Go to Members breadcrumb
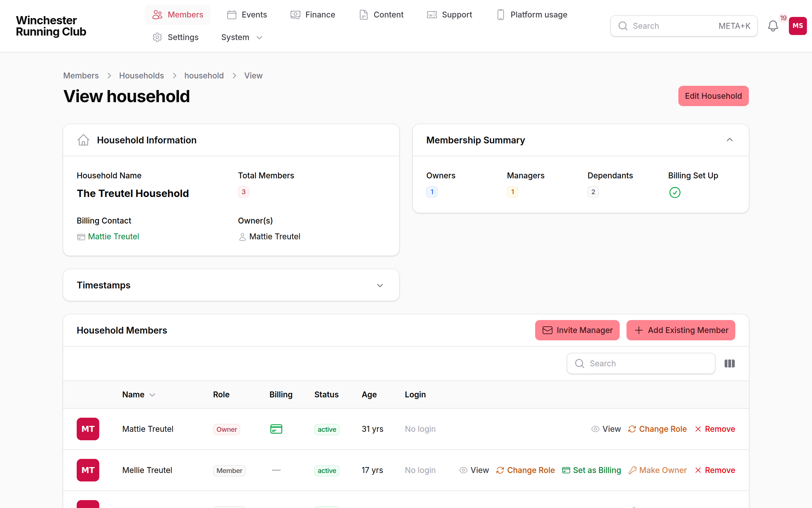 click(81, 76)
